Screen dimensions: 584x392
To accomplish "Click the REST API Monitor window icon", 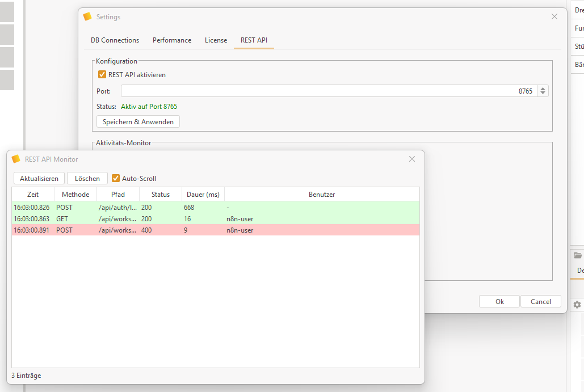I will click(16, 159).
